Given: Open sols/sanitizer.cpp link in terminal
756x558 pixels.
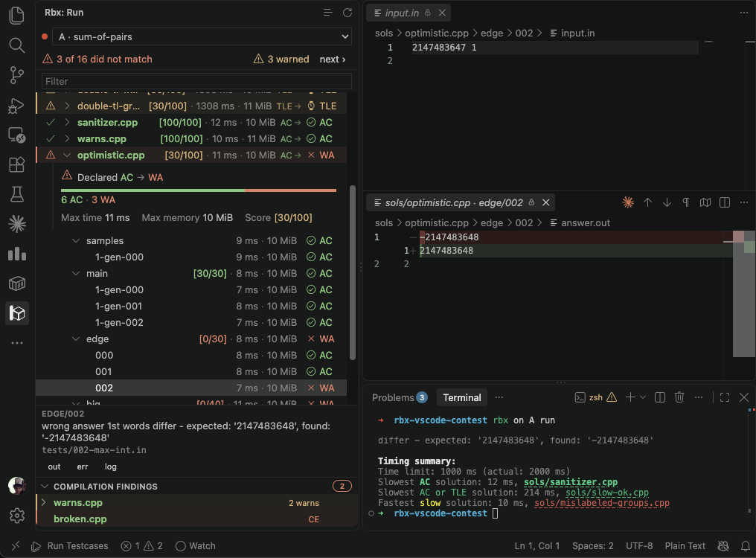Looking at the screenshot, I should [x=571, y=482].
